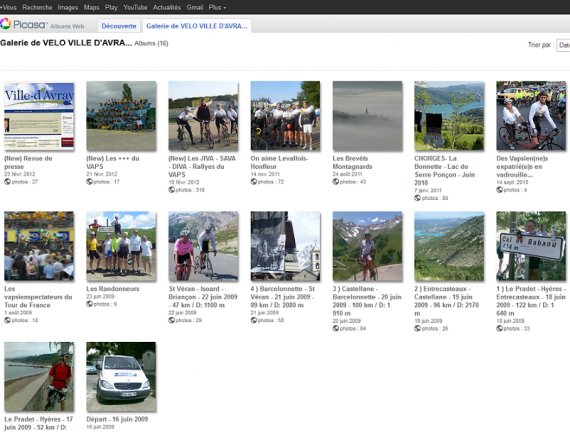Viewport: 570px width, 432px height.
Task: Click globe icon under Les Brevets Montagnards
Action: pyautogui.click(x=336, y=181)
